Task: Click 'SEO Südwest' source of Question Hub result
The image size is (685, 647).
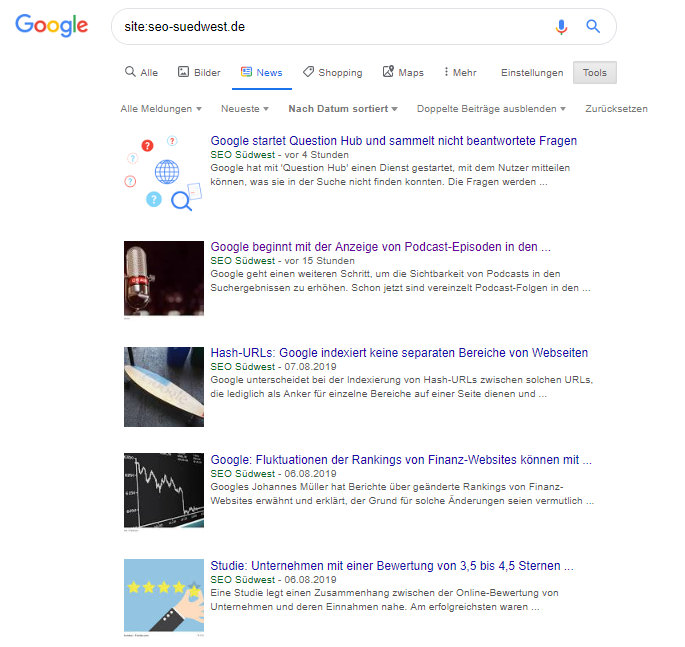Action: (242, 155)
